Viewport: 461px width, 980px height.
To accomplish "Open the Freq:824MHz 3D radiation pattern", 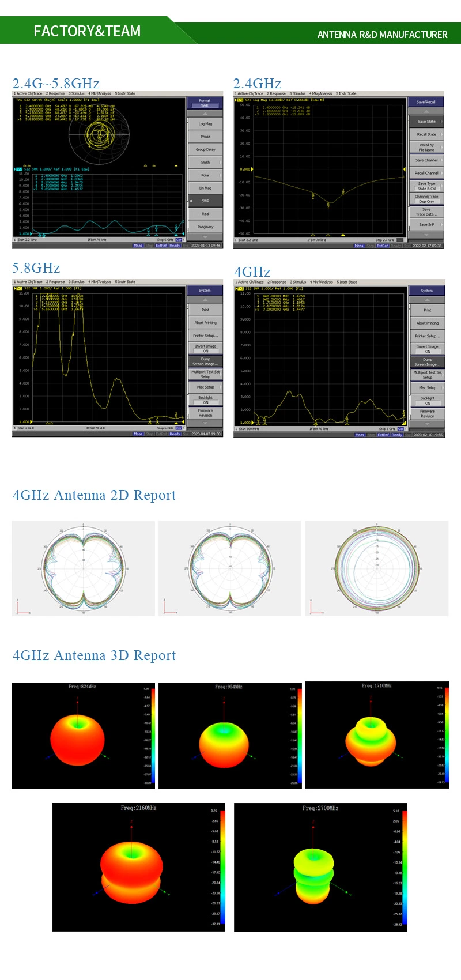I will coord(84,736).
